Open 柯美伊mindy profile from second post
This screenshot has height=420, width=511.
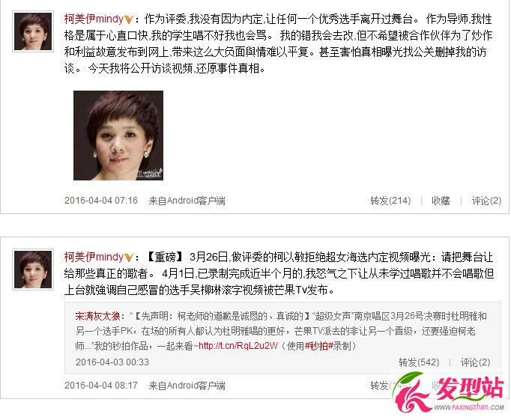pyautogui.click(x=94, y=257)
